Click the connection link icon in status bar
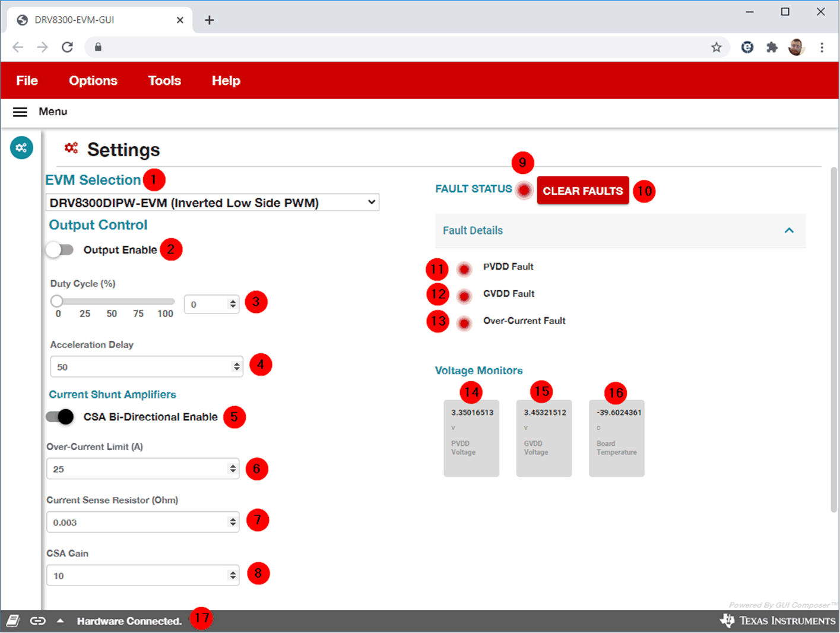840x633 pixels. tap(37, 621)
